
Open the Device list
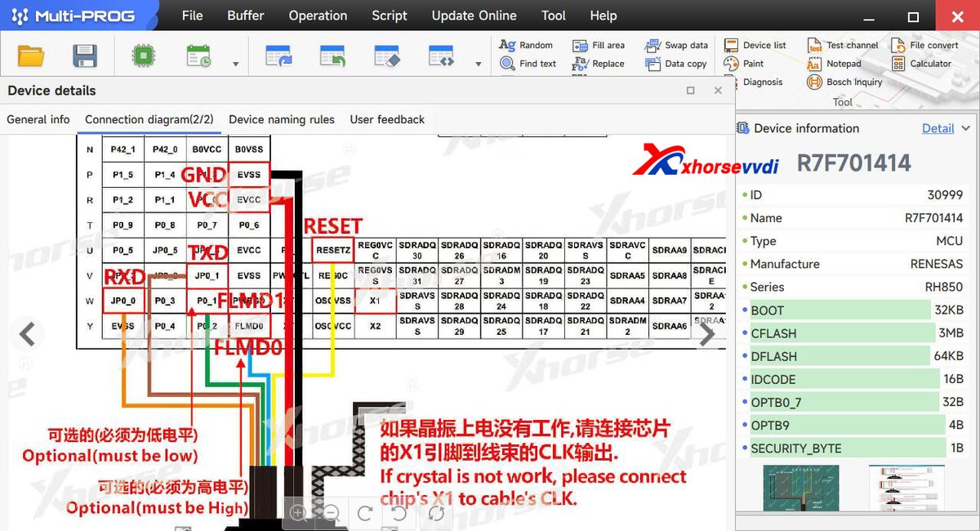[x=755, y=46]
